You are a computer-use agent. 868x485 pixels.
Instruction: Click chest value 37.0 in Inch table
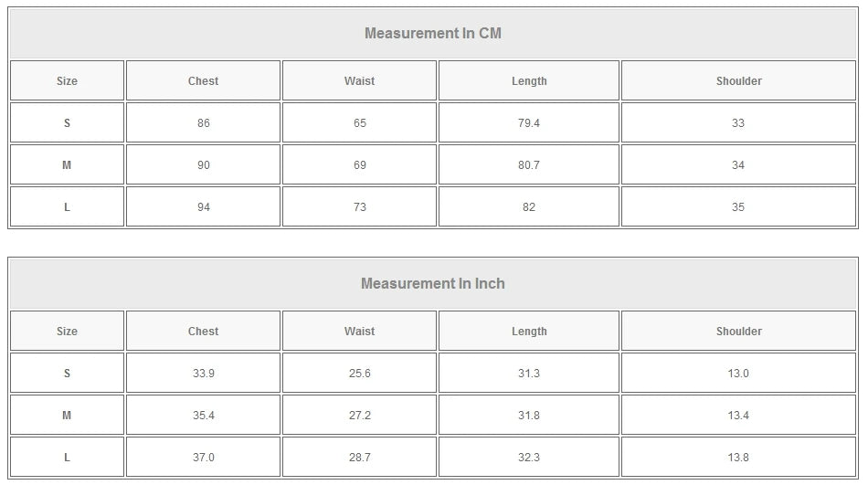203,458
